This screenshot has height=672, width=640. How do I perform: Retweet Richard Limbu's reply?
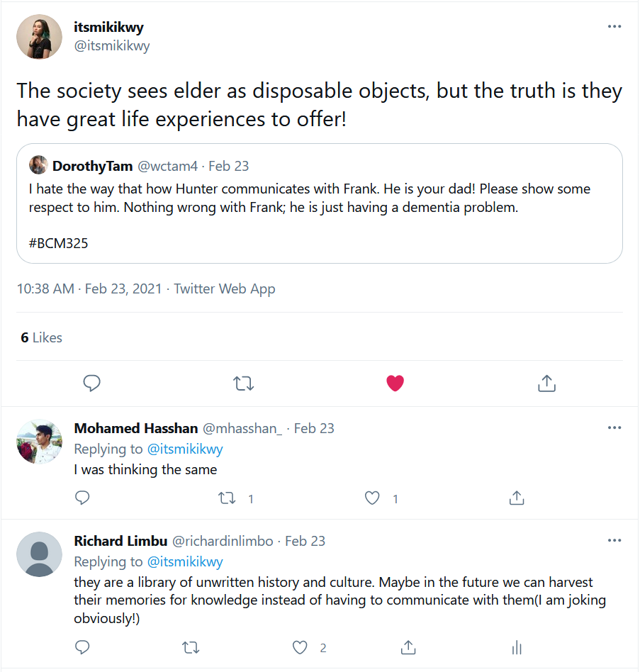point(191,647)
